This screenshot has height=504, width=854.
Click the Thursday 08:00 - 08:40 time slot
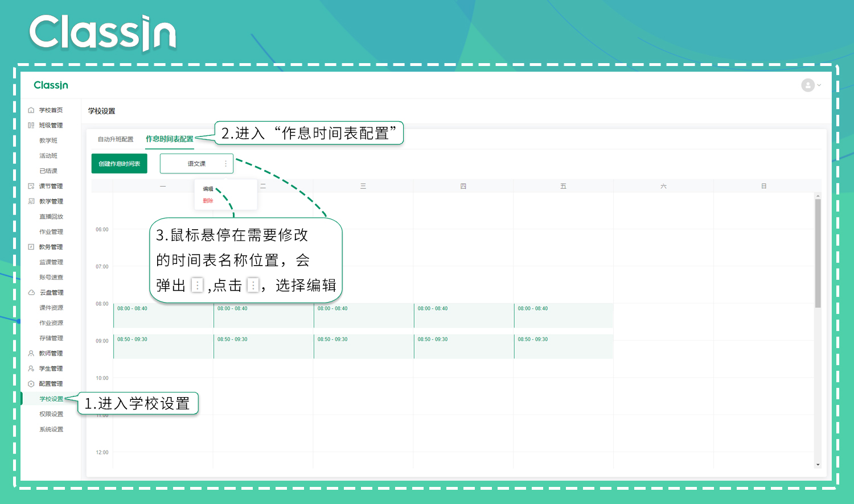[463, 316]
